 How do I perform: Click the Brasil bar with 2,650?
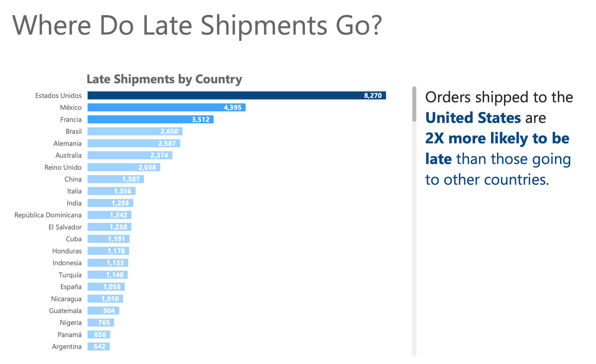coord(135,131)
